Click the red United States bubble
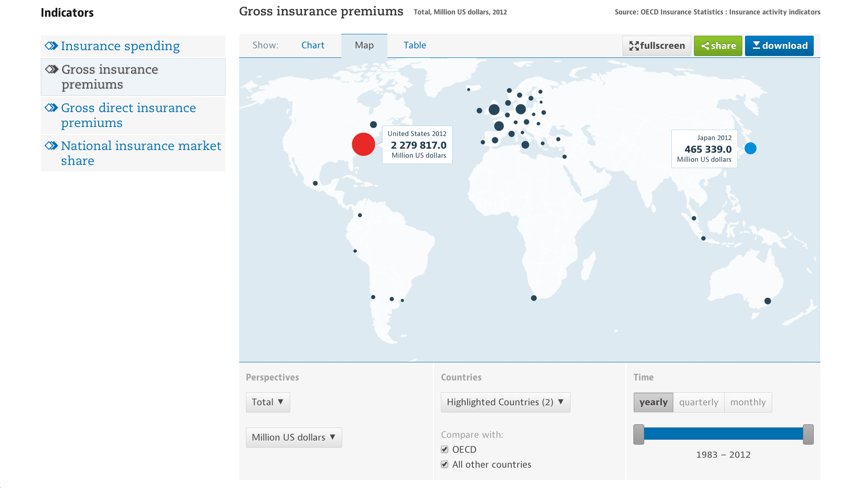This screenshot has height=488, width=868. (363, 145)
